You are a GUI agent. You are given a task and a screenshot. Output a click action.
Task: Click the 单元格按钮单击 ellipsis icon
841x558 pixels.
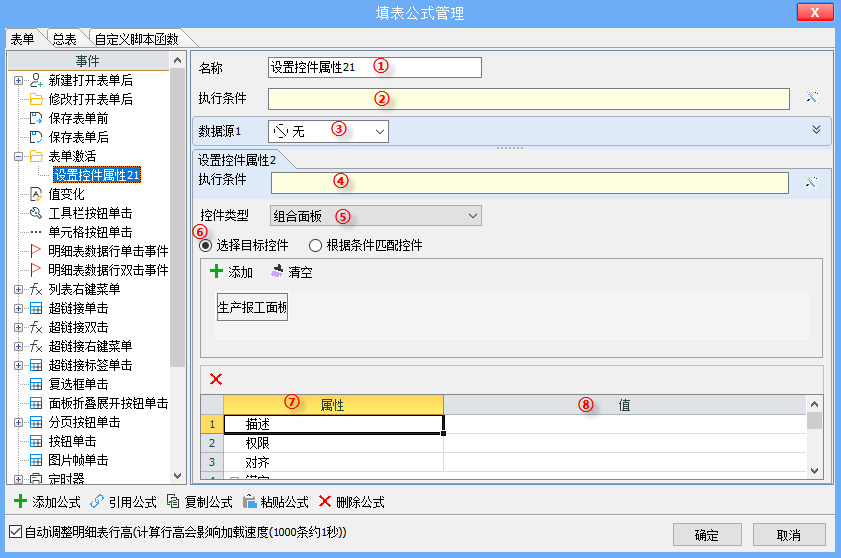click(36, 232)
